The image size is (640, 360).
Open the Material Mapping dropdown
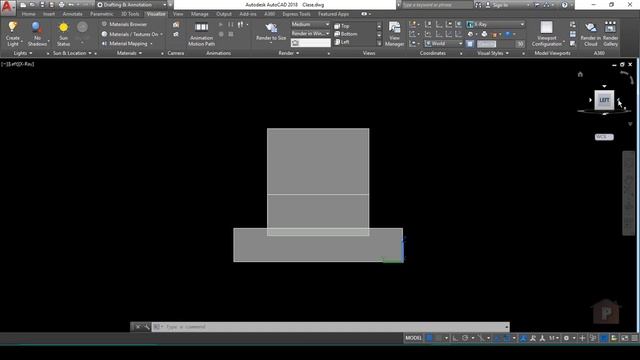coord(127,43)
